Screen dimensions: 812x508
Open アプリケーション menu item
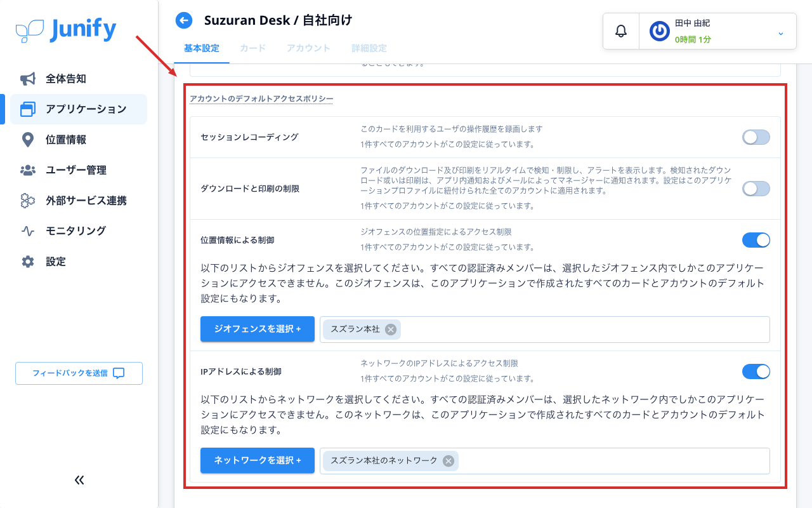[79, 109]
